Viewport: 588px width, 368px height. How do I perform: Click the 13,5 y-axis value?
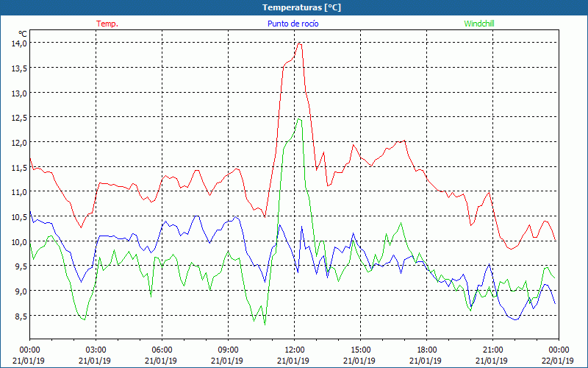click(19, 68)
